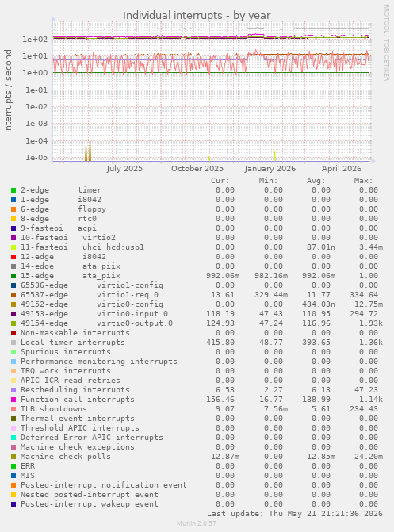The image size is (394, 532).
Task: Click the Cur: column header
Action: coord(220,181)
